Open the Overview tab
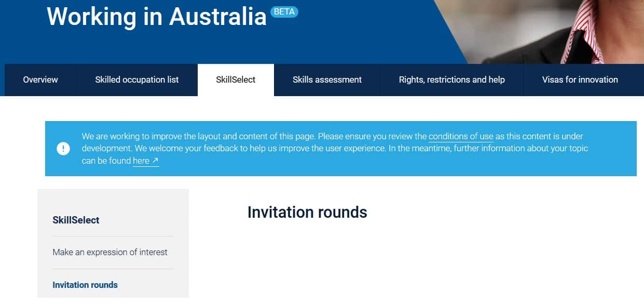This screenshot has width=644, height=304. pyautogui.click(x=40, y=80)
